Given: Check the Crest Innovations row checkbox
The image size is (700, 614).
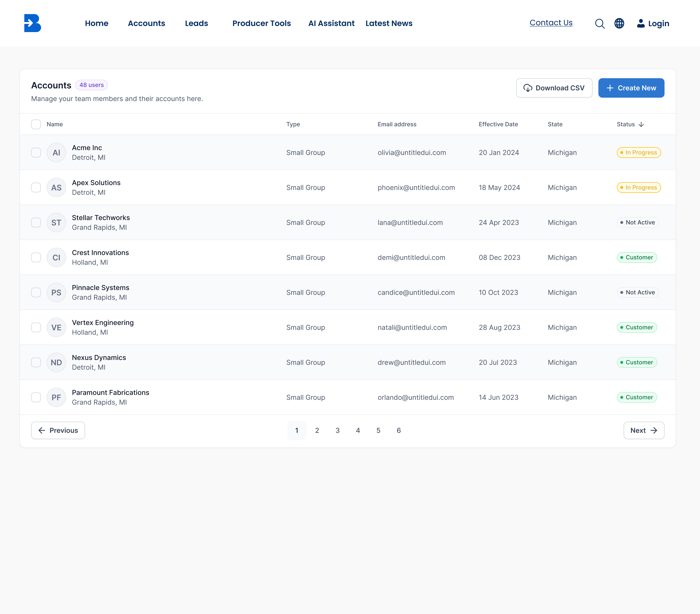Looking at the screenshot, I should (x=36, y=257).
